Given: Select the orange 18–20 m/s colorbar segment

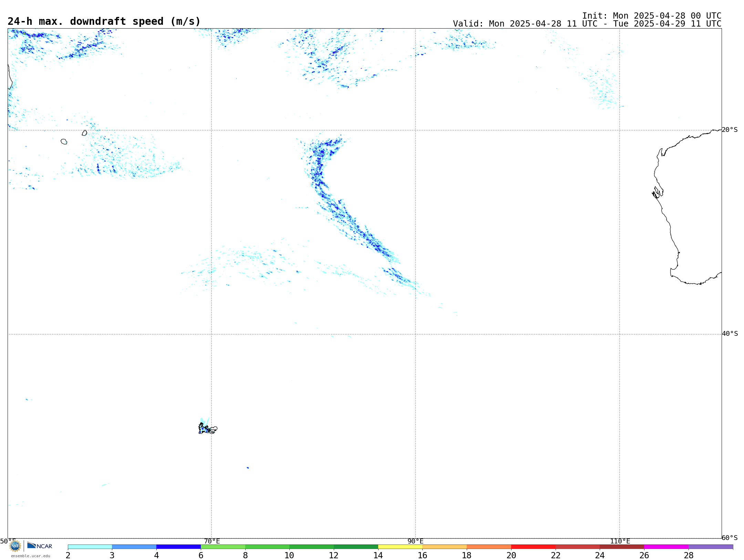Looking at the screenshot, I should pos(489,547).
